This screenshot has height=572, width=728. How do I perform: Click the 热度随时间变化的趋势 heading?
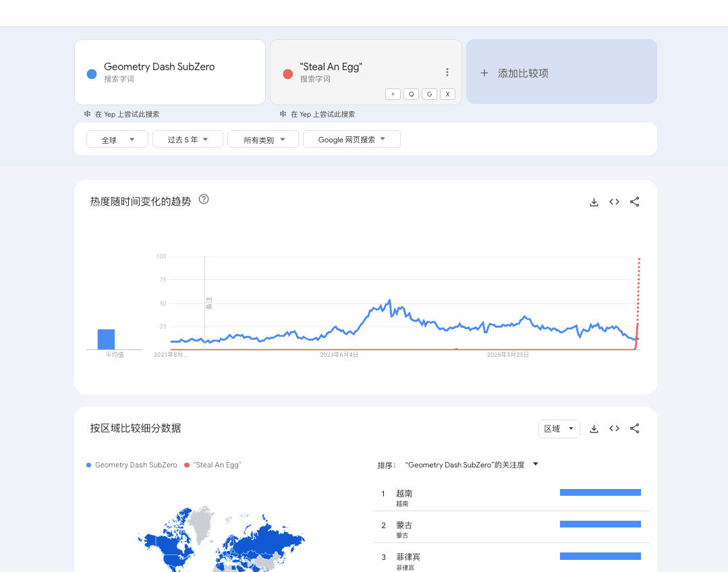point(141,202)
